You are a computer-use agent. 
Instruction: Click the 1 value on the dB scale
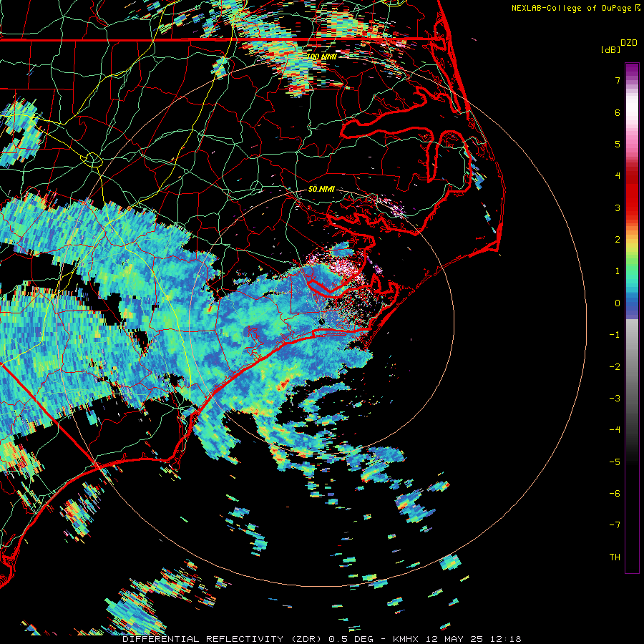[618, 271]
